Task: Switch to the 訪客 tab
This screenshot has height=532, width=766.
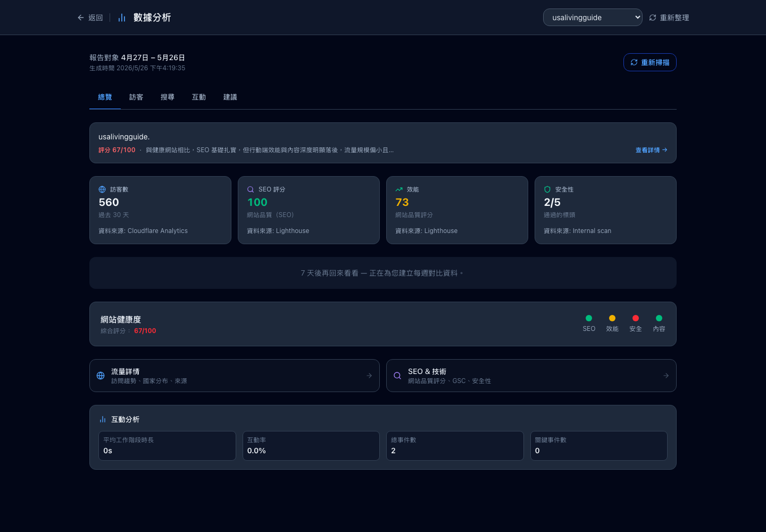Action: point(136,97)
